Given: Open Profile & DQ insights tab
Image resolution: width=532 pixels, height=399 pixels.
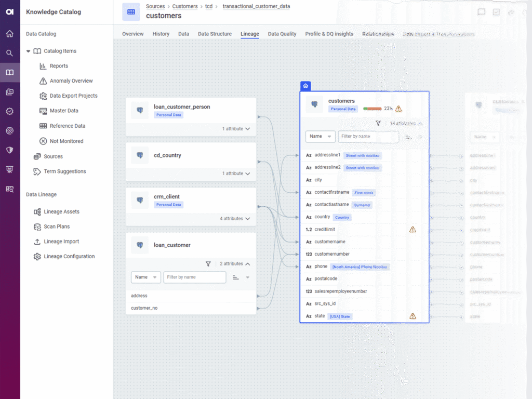Looking at the screenshot, I should click(x=329, y=34).
